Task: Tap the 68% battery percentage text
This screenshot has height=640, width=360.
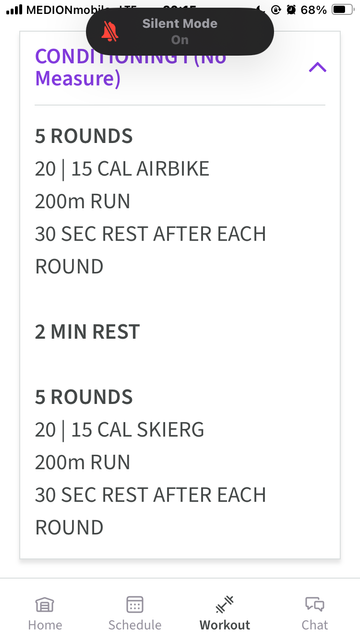Action: coord(313,9)
